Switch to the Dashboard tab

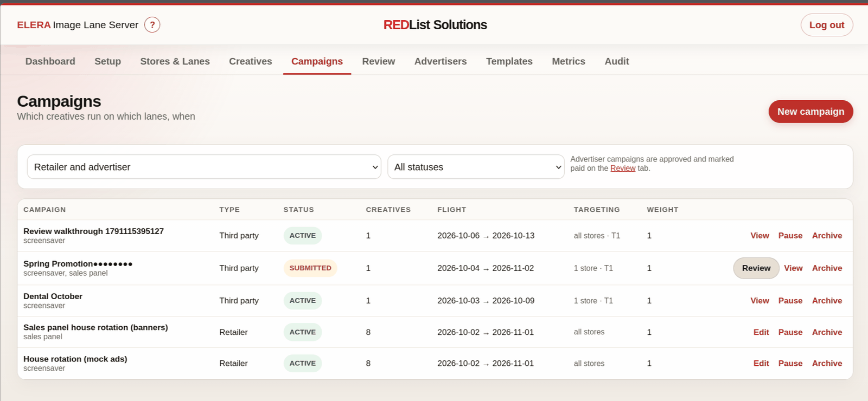coord(50,61)
